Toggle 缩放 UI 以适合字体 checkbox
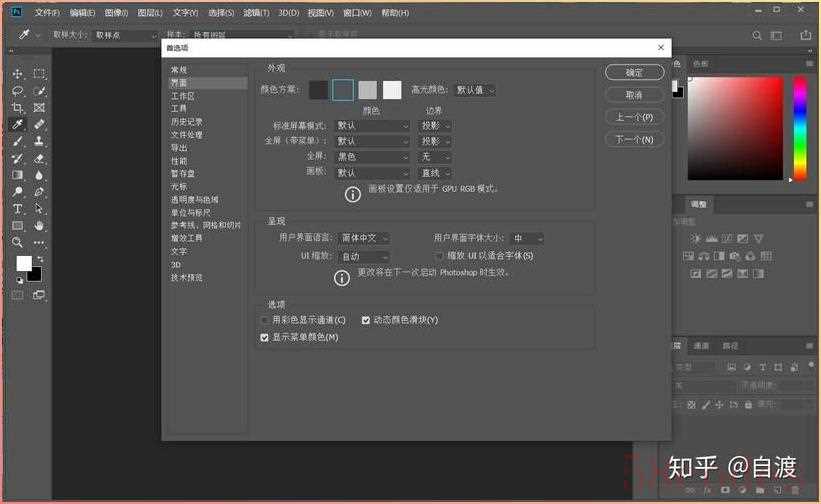Image resolution: width=821 pixels, height=504 pixels. tap(439, 255)
